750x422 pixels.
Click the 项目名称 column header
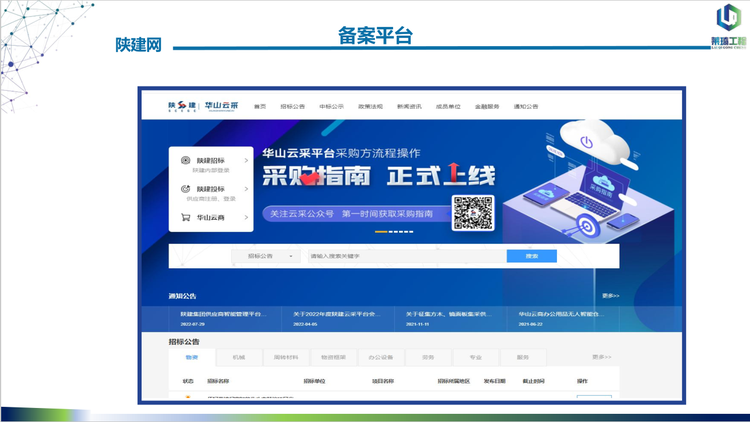383,381
